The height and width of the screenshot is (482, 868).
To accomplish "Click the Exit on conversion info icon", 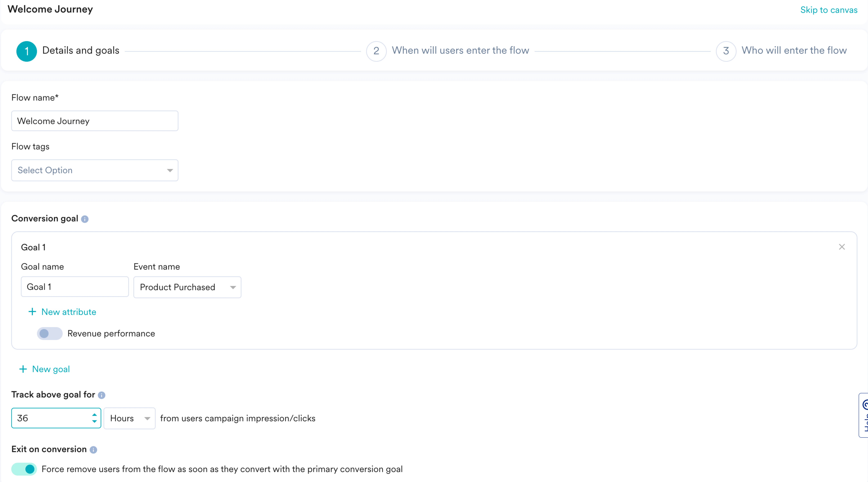I will coord(93,450).
